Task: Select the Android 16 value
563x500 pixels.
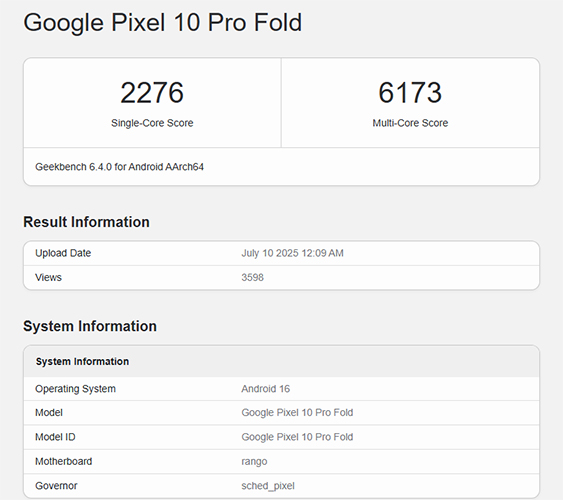Action: 265,389
